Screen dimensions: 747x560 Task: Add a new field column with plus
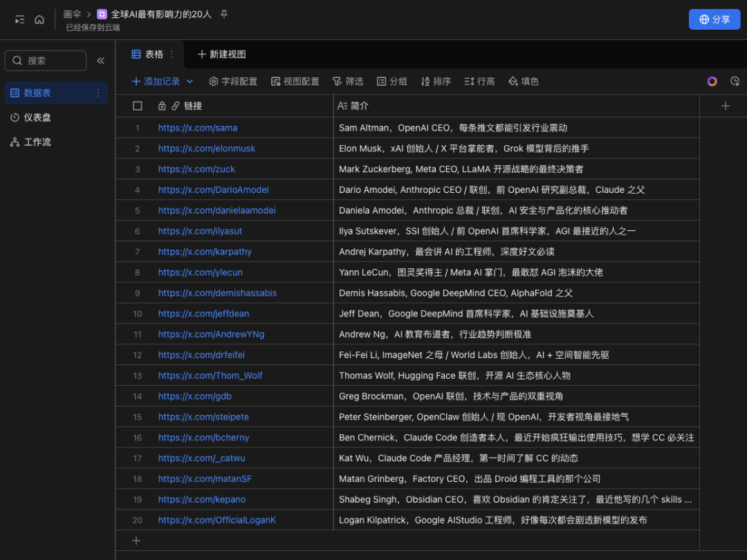pos(726,106)
